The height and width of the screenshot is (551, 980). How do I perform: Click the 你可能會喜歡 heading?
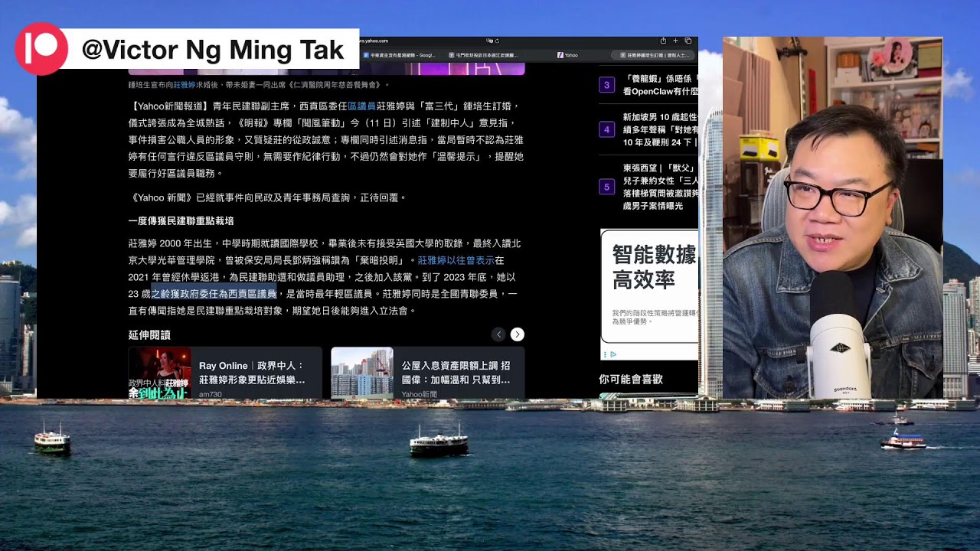pyautogui.click(x=631, y=379)
